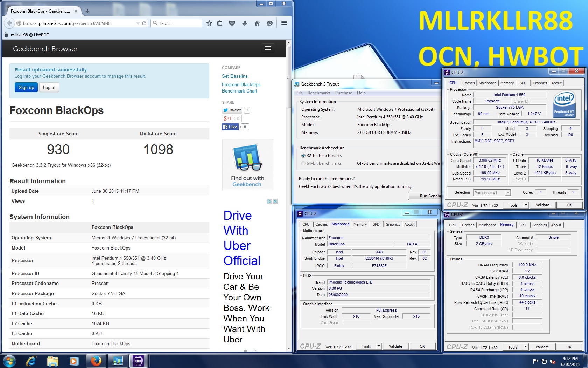This screenshot has height=368, width=588.
Task: Bookmark this page with the star icon
Action: click(x=209, y=23)
